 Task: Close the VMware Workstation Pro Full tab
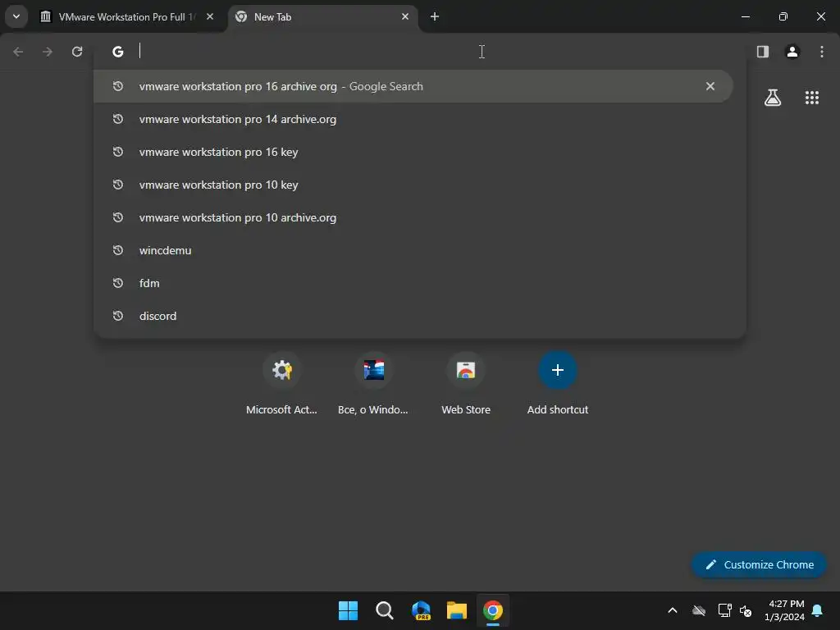coord(210,16)
